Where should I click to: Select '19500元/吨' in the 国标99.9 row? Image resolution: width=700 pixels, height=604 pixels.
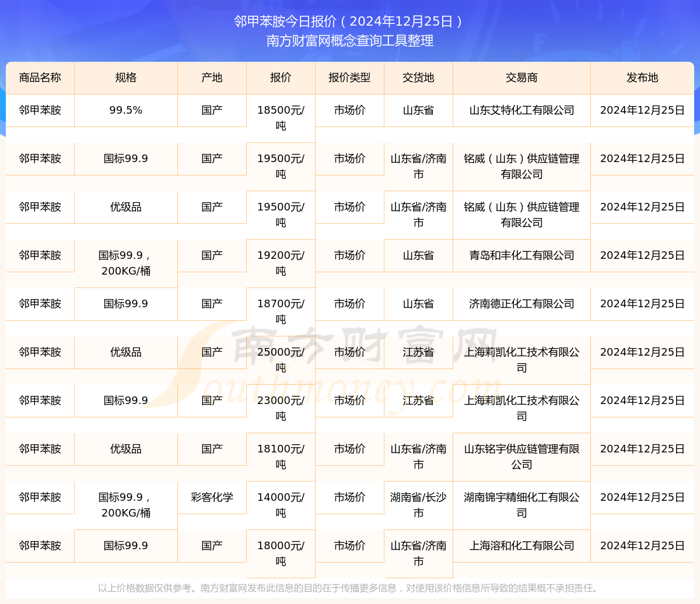click(x=281, y=167)
